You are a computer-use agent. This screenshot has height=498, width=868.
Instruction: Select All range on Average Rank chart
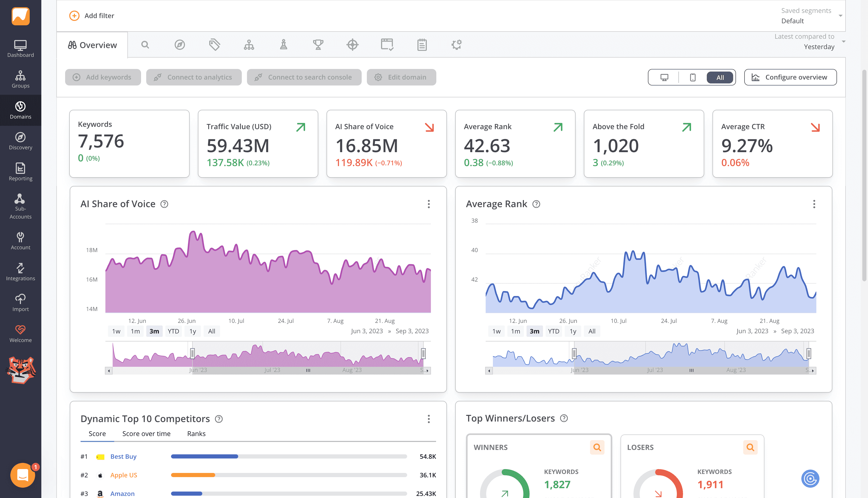point(592,331)
